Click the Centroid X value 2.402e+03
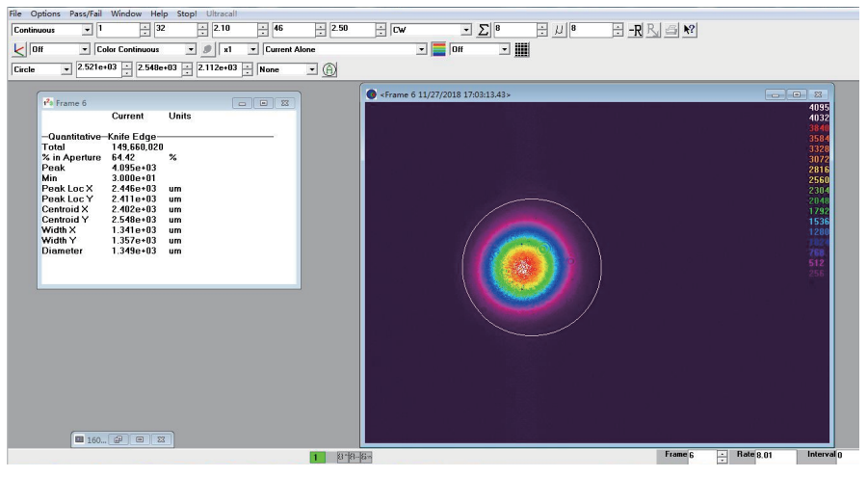Screen dimensions: 868x477 pos(134,209)
